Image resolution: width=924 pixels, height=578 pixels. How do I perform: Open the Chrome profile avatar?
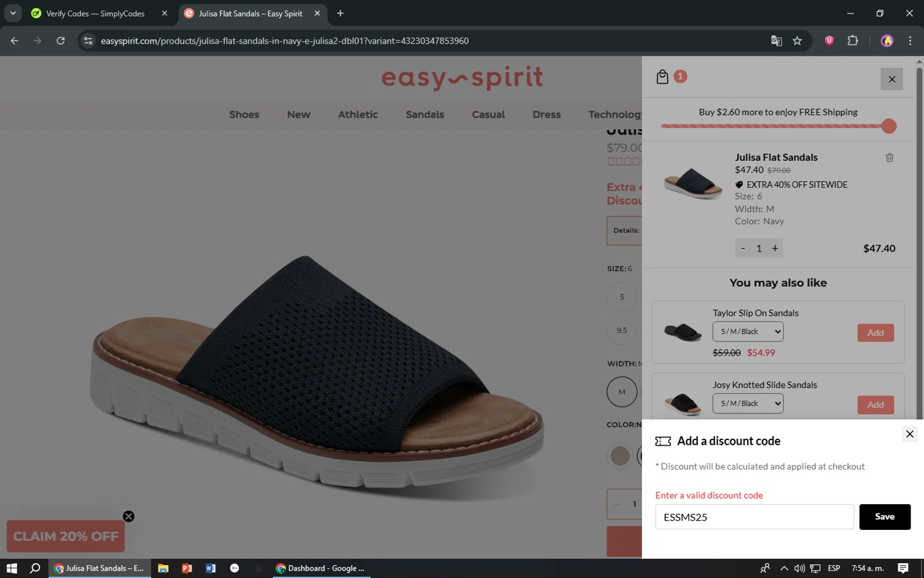tap(886, 41)
